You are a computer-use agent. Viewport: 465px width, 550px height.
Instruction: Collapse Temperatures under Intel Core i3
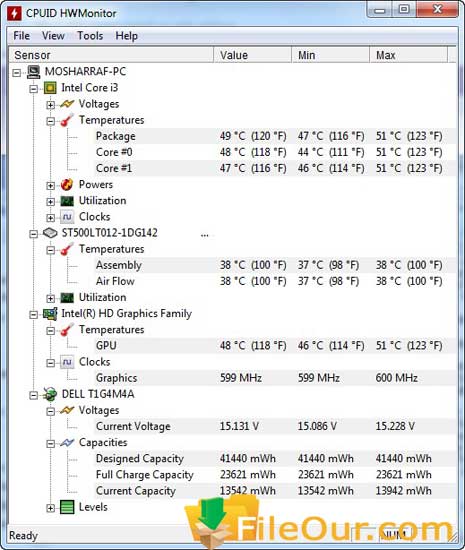coord(50,121)
